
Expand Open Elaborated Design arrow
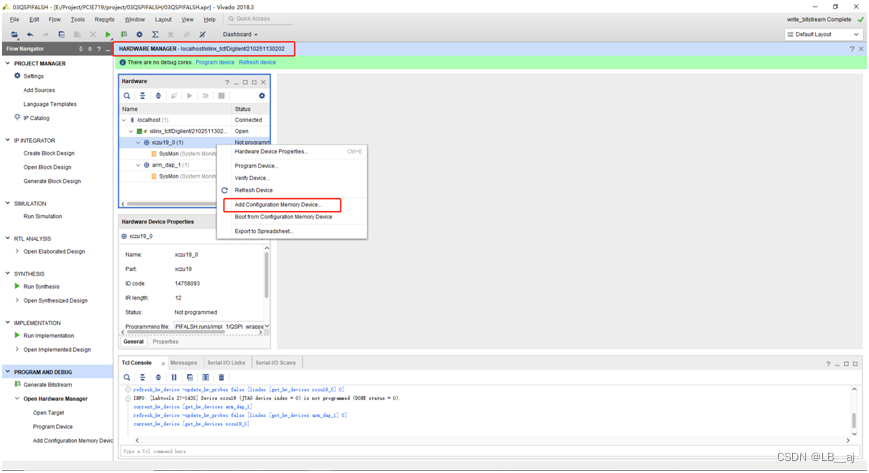click(17, 251)
